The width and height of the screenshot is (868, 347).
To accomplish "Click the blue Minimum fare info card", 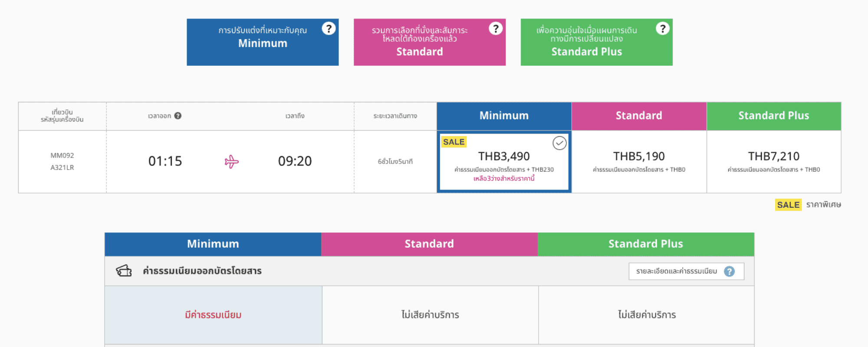I will click(x=263, y=42).
